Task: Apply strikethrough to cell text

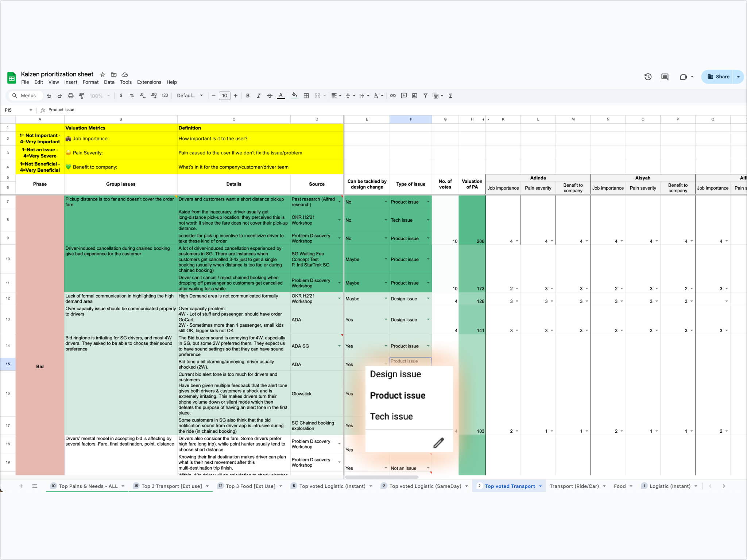Action: (x=270, y=96)
